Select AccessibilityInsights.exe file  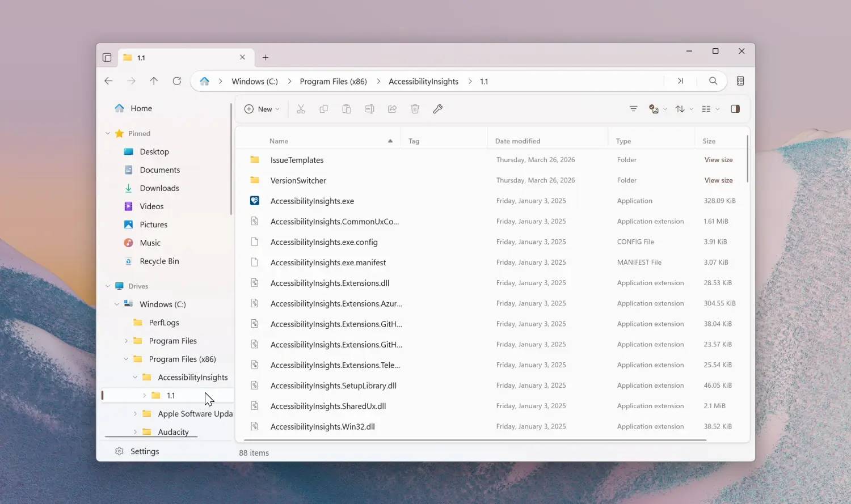click(492, 201)
